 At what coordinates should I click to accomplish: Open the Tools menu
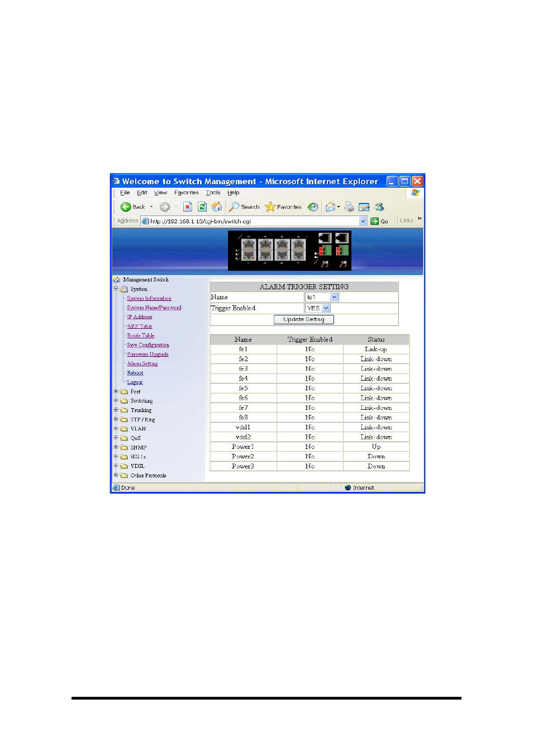click(213, 193)
